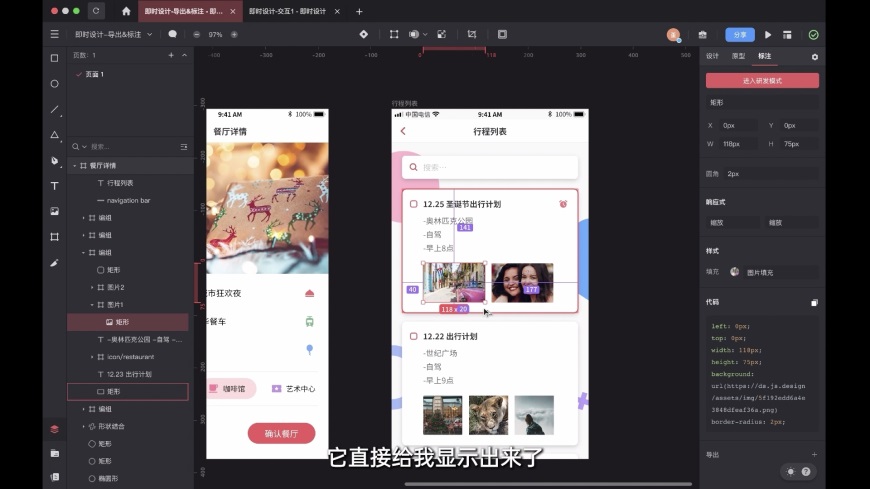
Task: Click the 咖啡馆 chip on canvas
Action: [231, 389]
